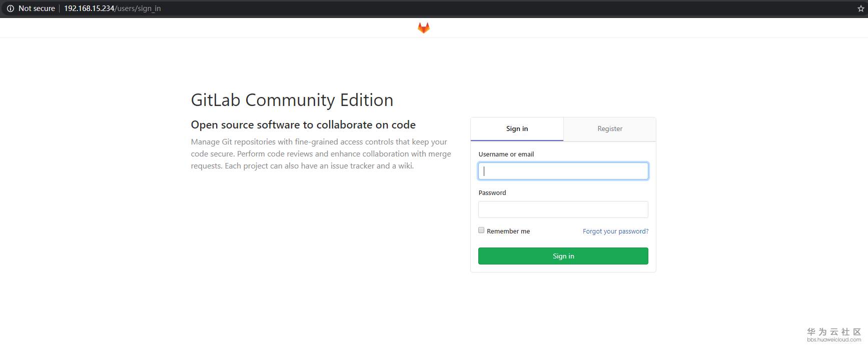The image size is (868, 347).
Task: Click the 'Not secure' text
Action: coord(37,8)
